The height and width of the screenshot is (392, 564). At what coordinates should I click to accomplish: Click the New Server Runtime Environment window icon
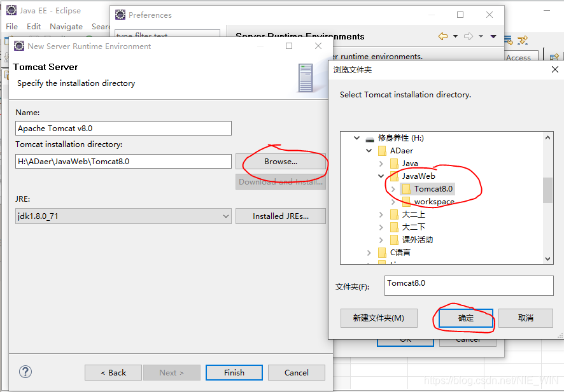coord(19,46)
